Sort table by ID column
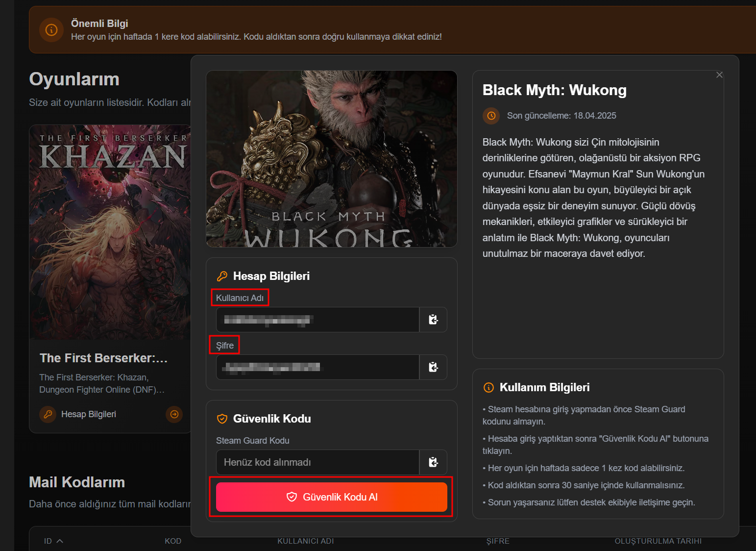 (53, 541)
